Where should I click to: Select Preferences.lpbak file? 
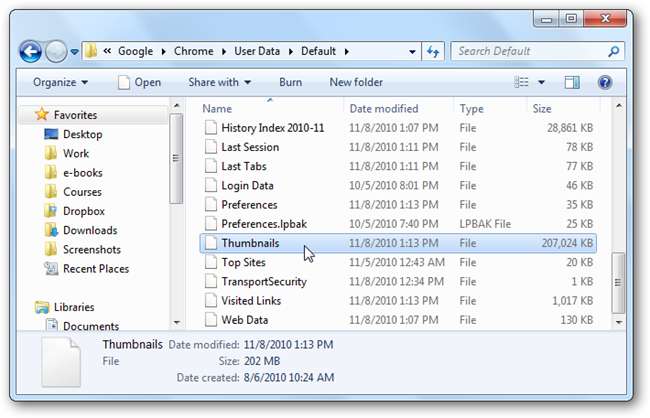coord(398,224)
